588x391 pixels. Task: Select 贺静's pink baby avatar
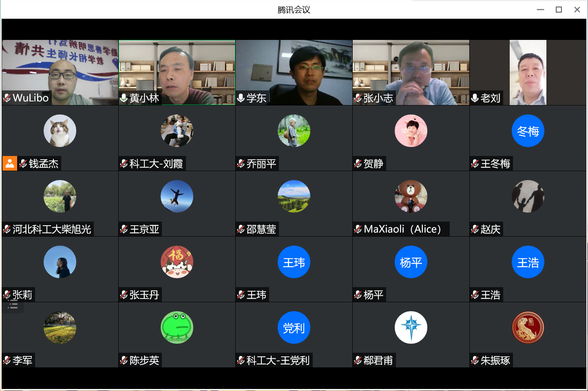pyautogui.click(x=411, y=131)
